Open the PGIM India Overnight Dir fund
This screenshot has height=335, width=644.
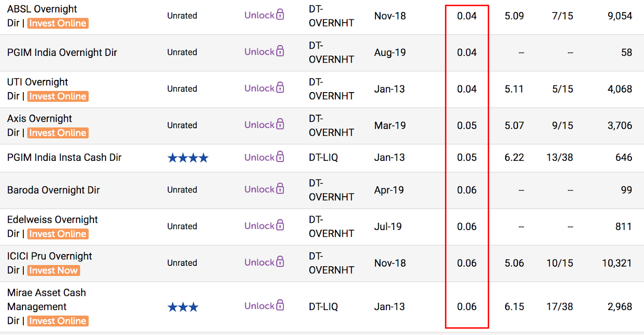(x=62, y=53)
